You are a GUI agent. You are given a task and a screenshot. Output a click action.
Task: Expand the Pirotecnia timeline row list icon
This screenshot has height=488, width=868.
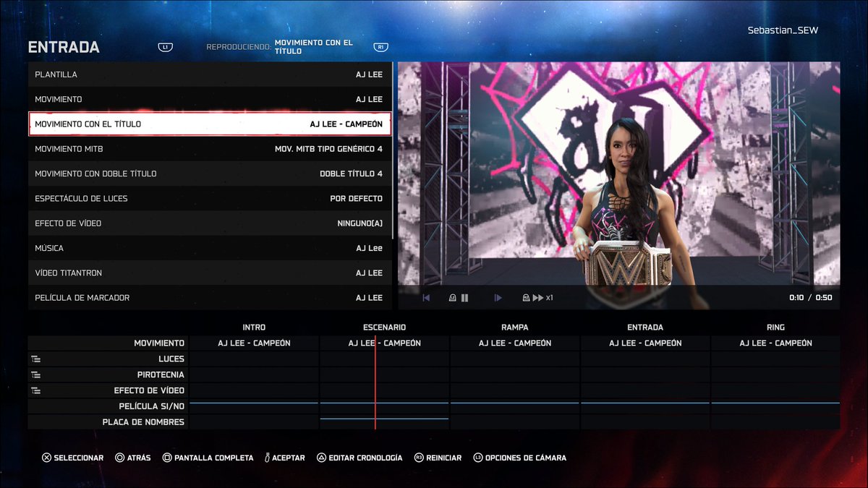tap(35, 374)
